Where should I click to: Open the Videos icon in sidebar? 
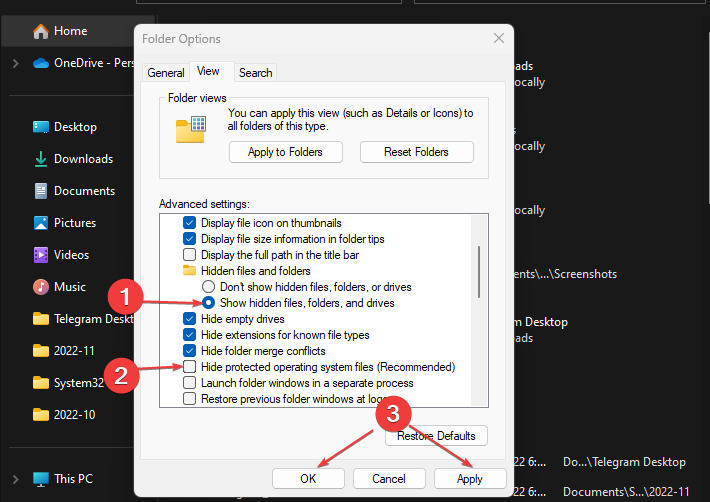click(x=41, y=255)
